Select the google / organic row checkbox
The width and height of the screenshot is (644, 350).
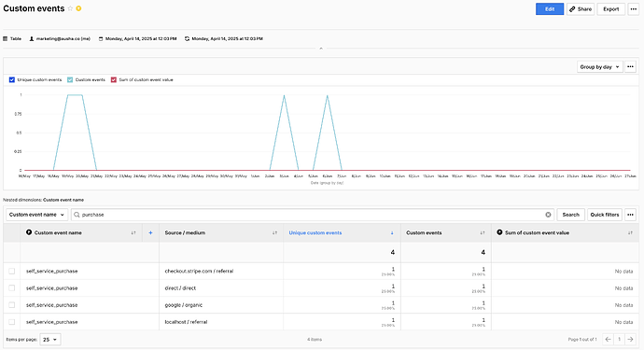pyautogui.click(x=11, y=305)
